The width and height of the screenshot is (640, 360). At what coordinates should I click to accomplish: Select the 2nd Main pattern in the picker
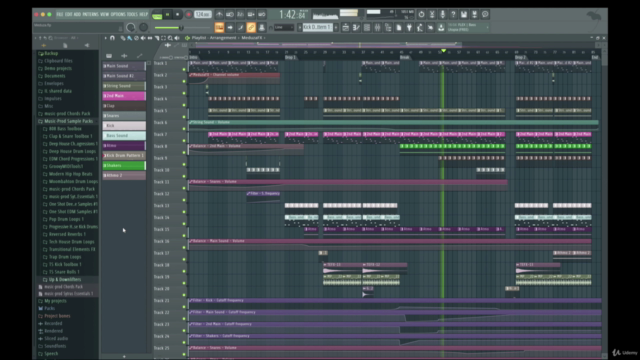coord(124,96)
